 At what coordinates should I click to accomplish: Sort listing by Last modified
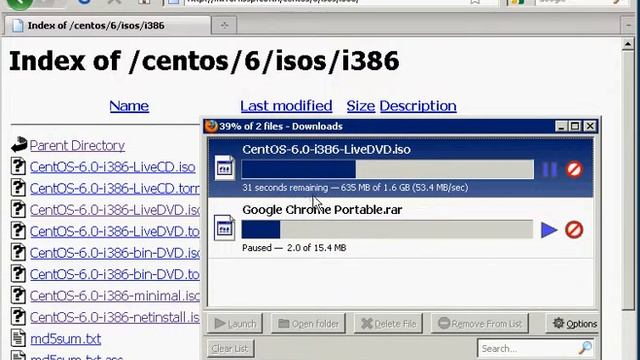coord(286,106)
